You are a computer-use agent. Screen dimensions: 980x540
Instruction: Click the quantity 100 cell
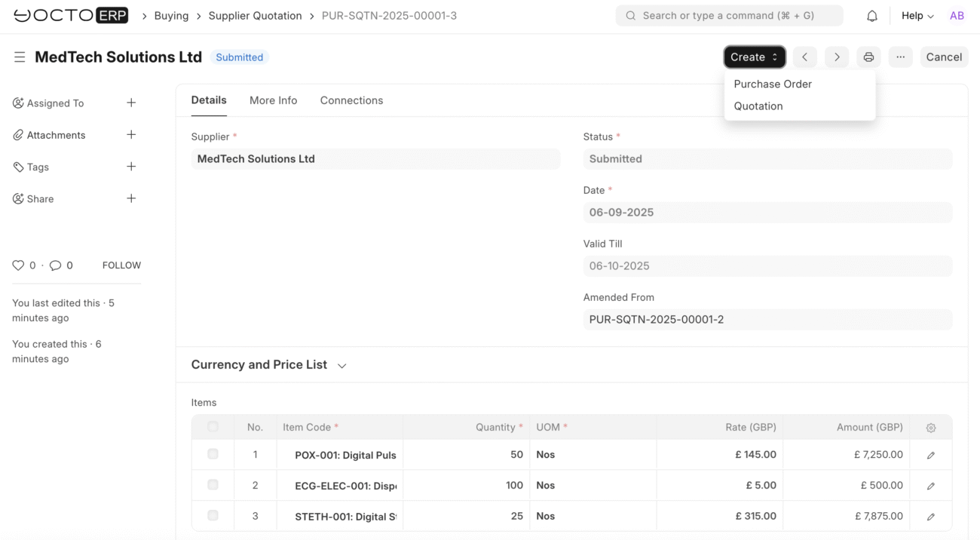tap(467, 486)
